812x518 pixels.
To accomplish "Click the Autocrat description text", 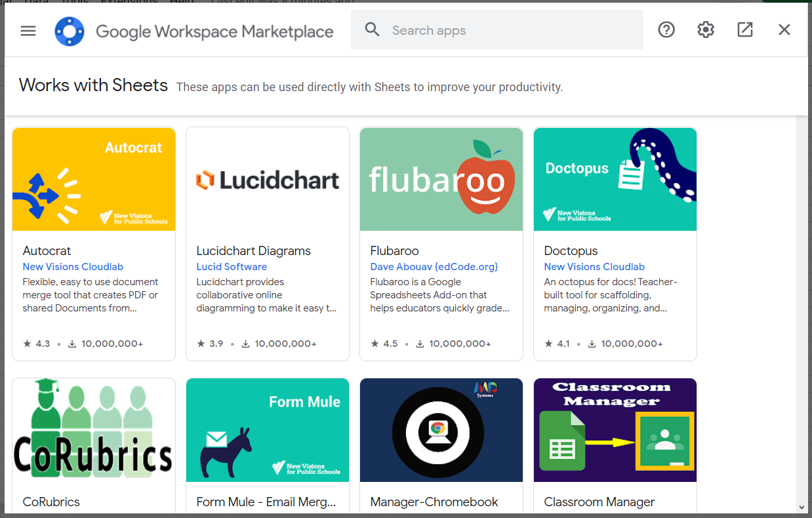I will 91,295.
